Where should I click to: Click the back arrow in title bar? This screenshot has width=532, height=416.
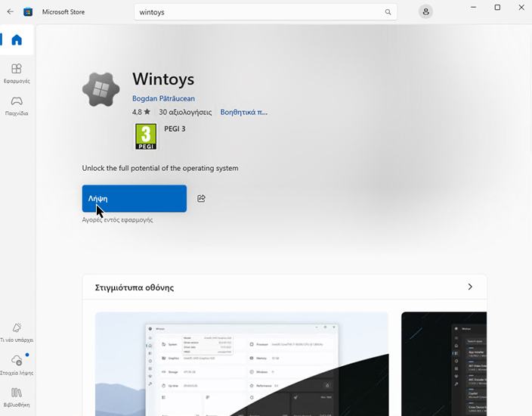[x=10, y=12]
